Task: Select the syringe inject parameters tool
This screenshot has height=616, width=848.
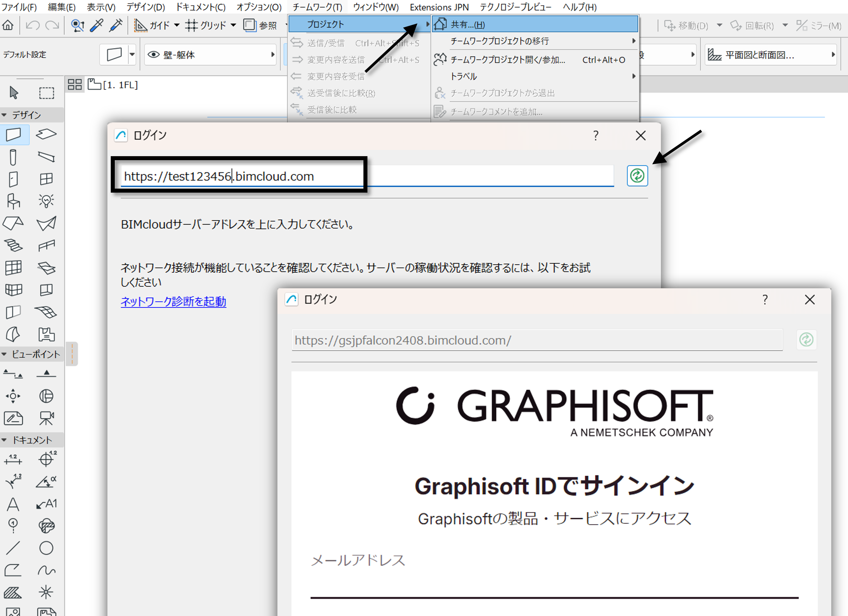Action: pos(116,25)
